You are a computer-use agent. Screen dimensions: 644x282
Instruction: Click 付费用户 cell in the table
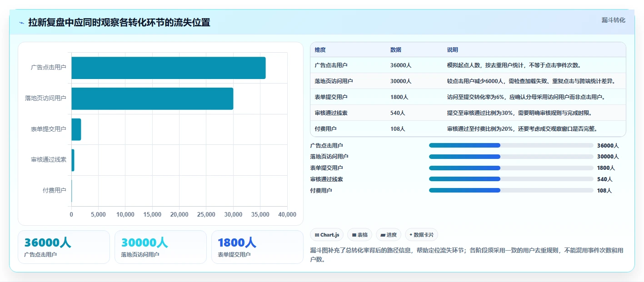pyautogui.click(x=325, y=129)
